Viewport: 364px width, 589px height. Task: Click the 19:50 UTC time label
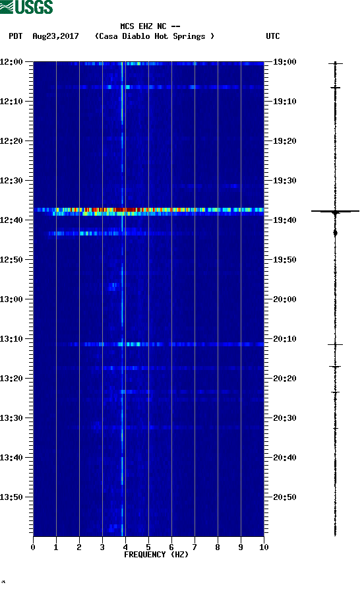[285, 260]
